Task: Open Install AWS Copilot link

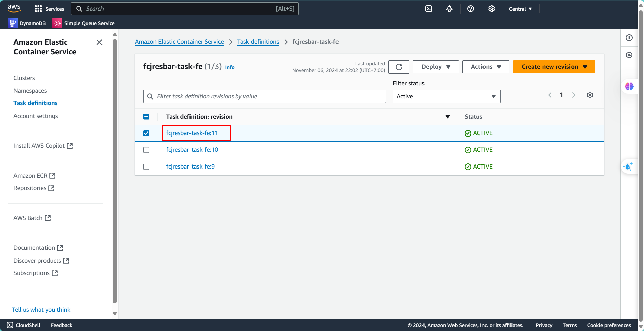Action: tap(43, 146)
